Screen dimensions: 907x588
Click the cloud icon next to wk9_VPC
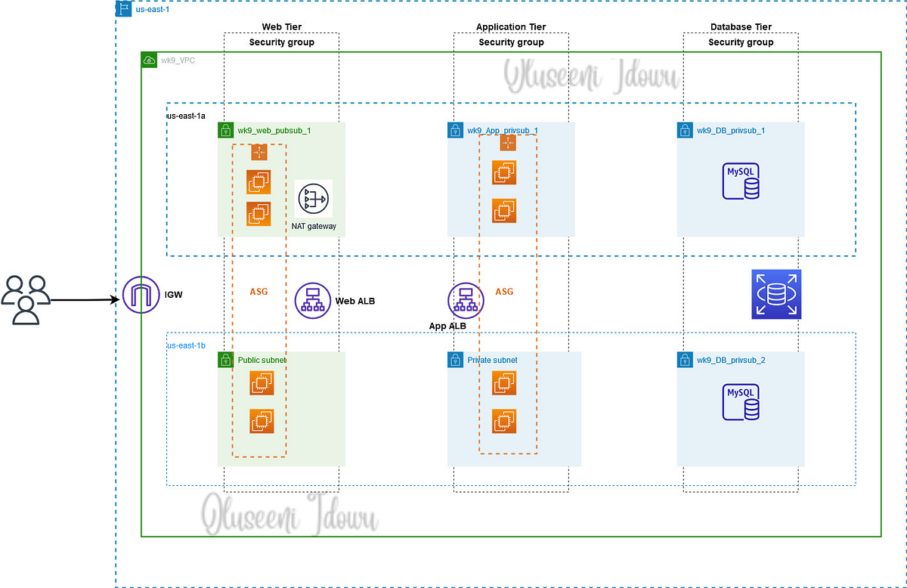(x=149, y=60)
